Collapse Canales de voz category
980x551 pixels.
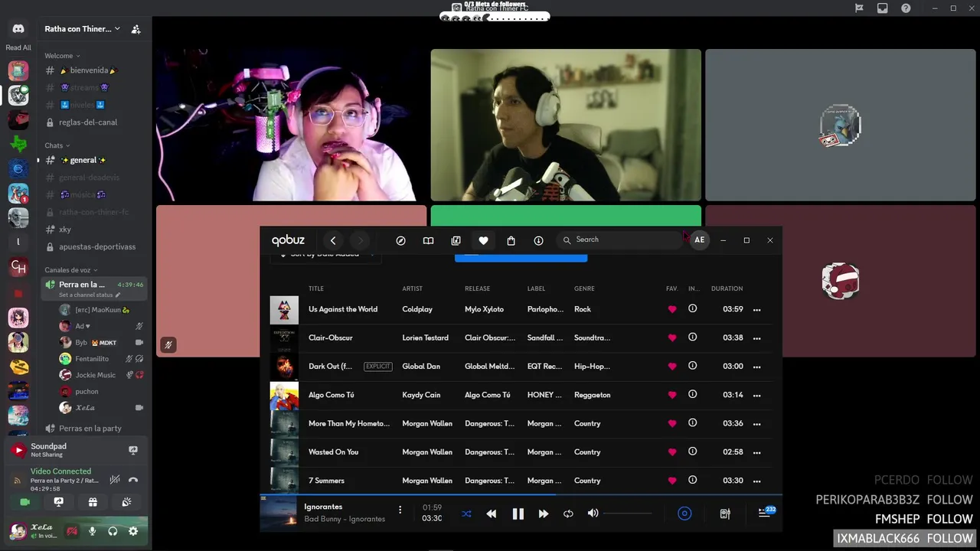(70, 270)
